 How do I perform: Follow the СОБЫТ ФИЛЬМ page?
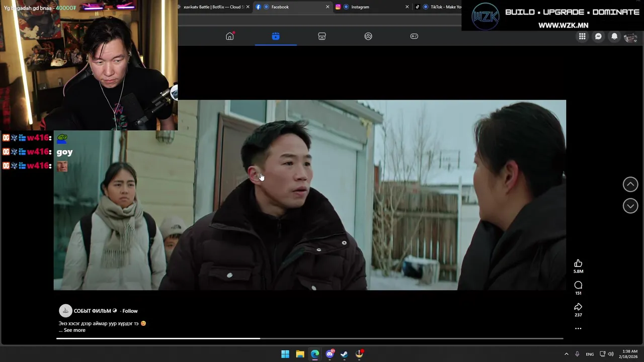[130, 311]
